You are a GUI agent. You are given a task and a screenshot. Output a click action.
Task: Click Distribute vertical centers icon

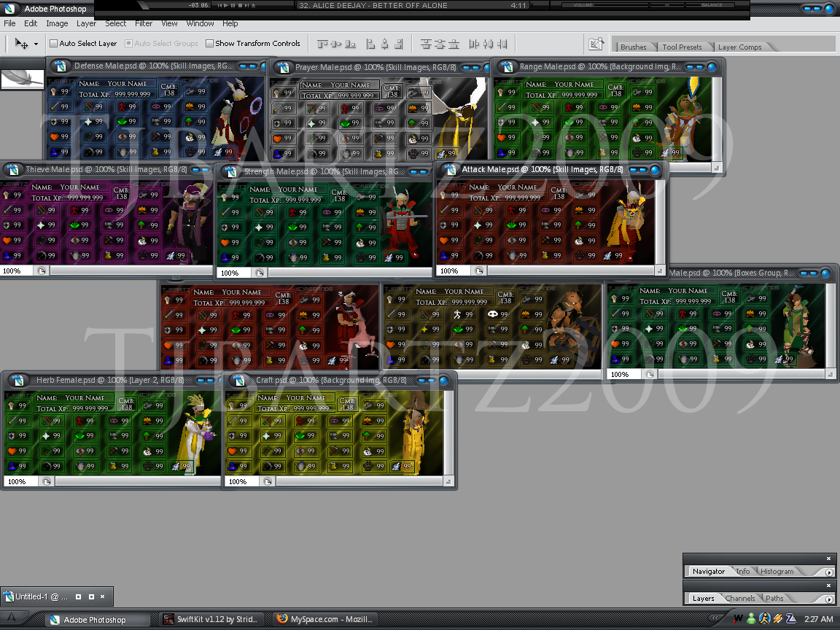pyautogui.click(x=440, y=44)
